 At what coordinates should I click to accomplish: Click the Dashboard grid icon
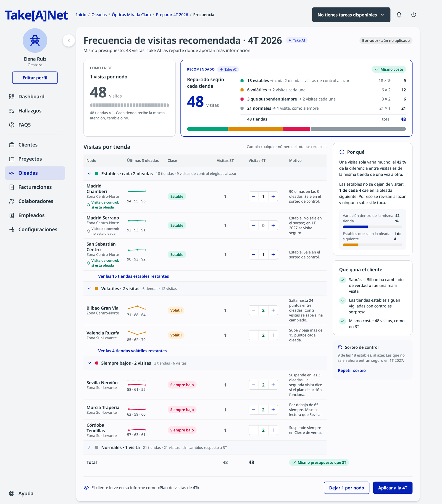[12, 97]
